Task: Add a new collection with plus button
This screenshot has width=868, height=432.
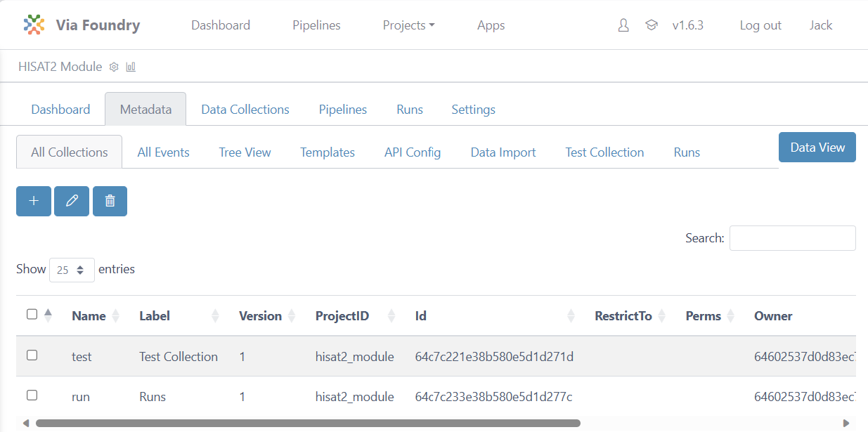Action: coord(34,201)
